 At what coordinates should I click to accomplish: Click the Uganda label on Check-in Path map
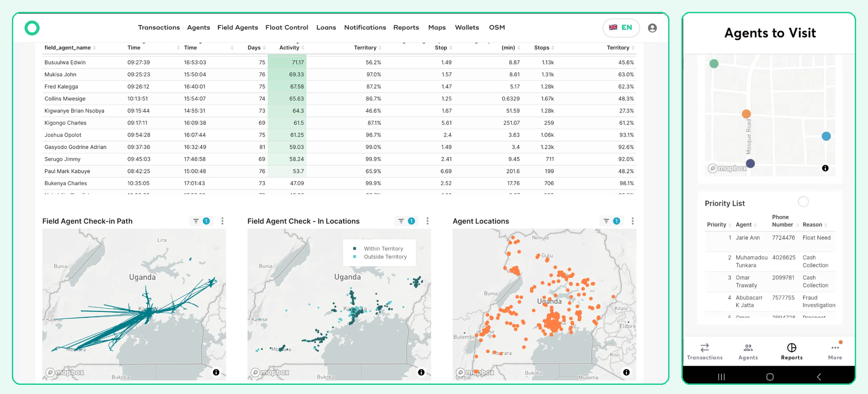(142, 277)
